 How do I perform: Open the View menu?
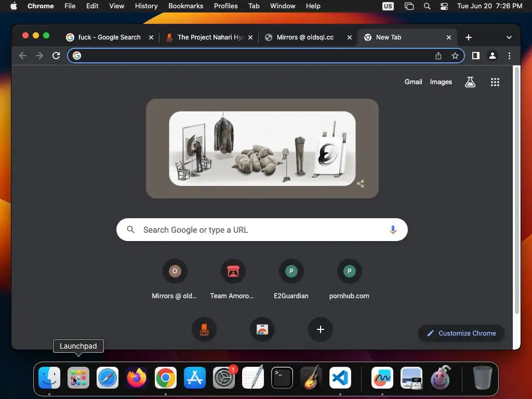point(116,6)
